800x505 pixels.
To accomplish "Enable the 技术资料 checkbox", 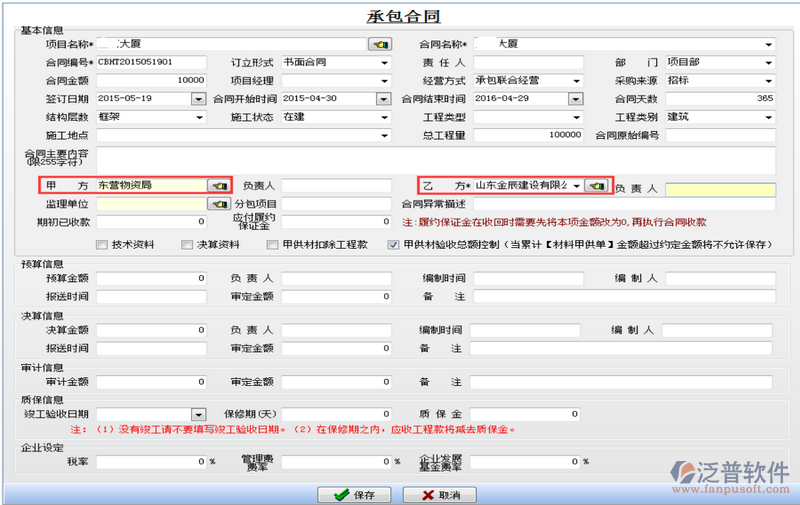I will pos(101,244).
